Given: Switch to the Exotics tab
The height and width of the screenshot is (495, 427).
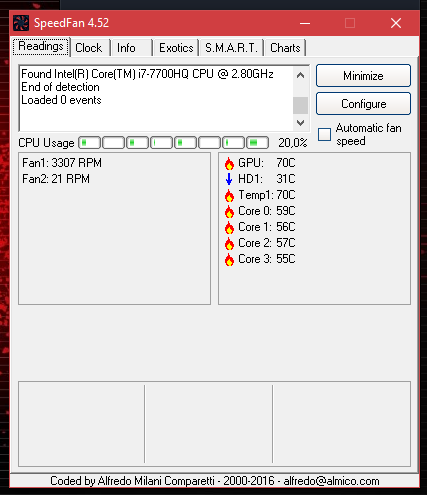Looking at the screenshot, I should 176,48.
